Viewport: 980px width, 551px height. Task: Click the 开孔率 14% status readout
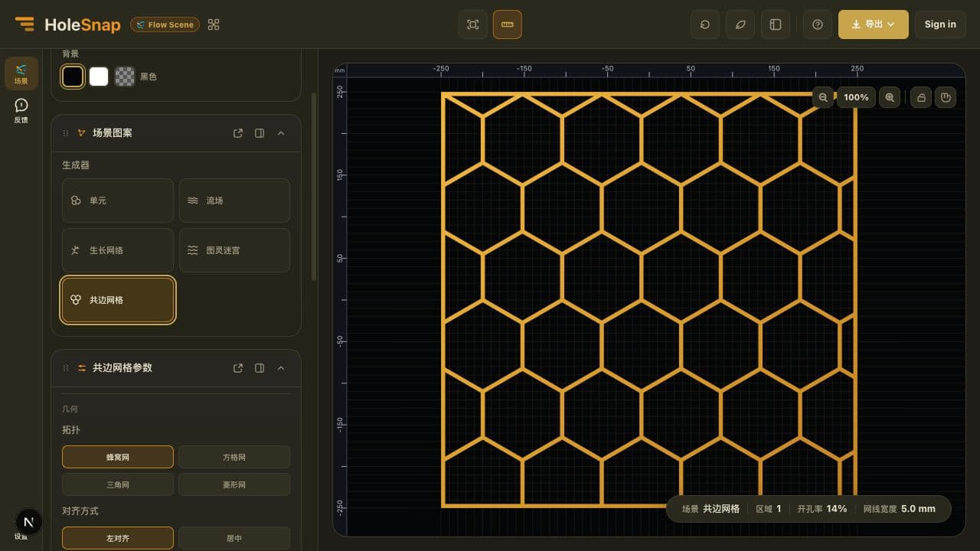tap(822, 509)
